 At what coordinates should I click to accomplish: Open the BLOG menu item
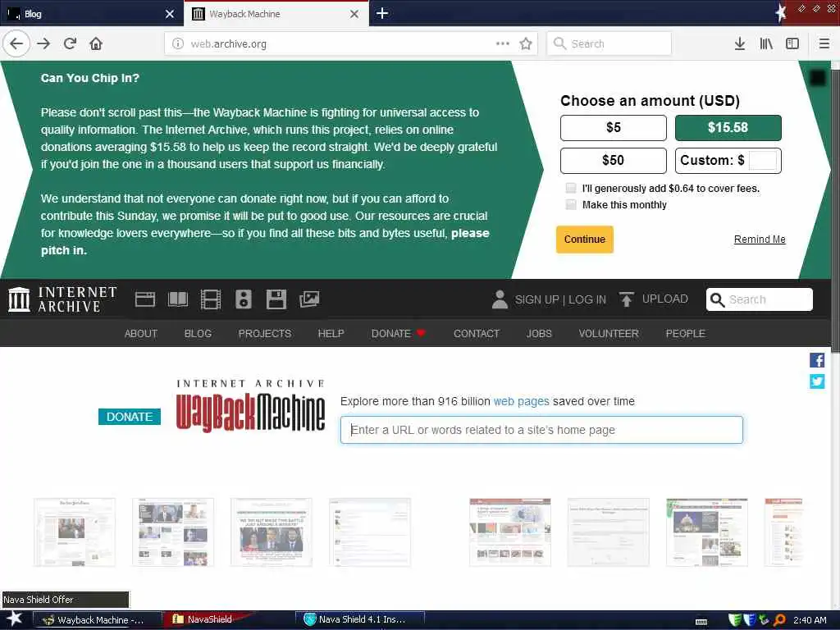coord(198,333)
